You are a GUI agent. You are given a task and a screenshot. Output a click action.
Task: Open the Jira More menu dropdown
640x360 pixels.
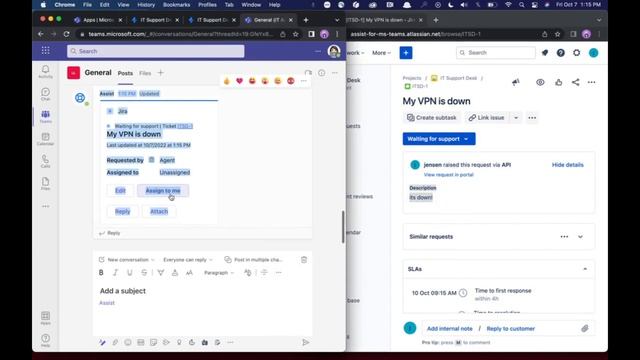[381, 53]
